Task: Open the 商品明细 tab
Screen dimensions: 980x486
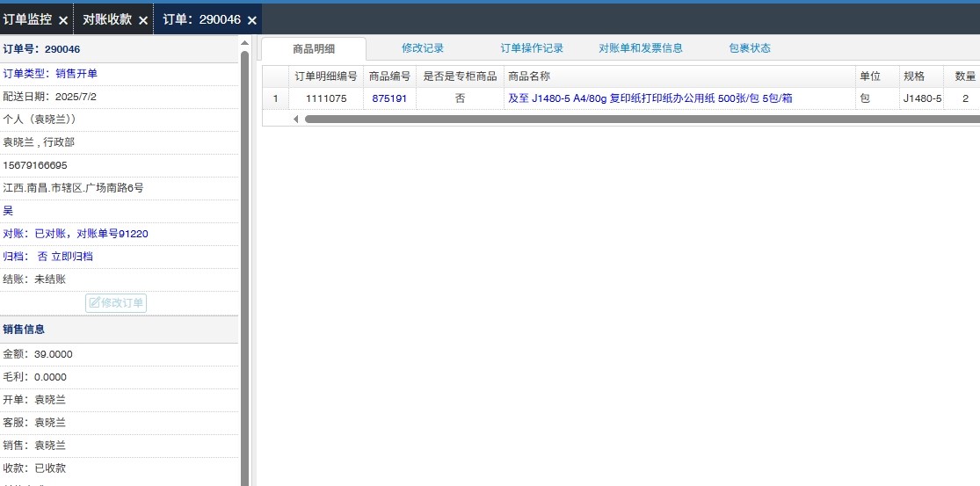Action: (x=314, y=48)
